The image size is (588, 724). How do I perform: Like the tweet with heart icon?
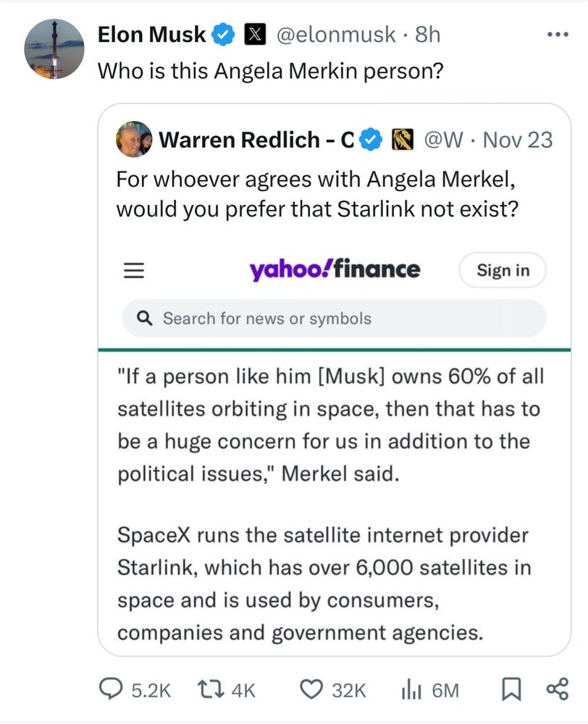click(311, 690)
